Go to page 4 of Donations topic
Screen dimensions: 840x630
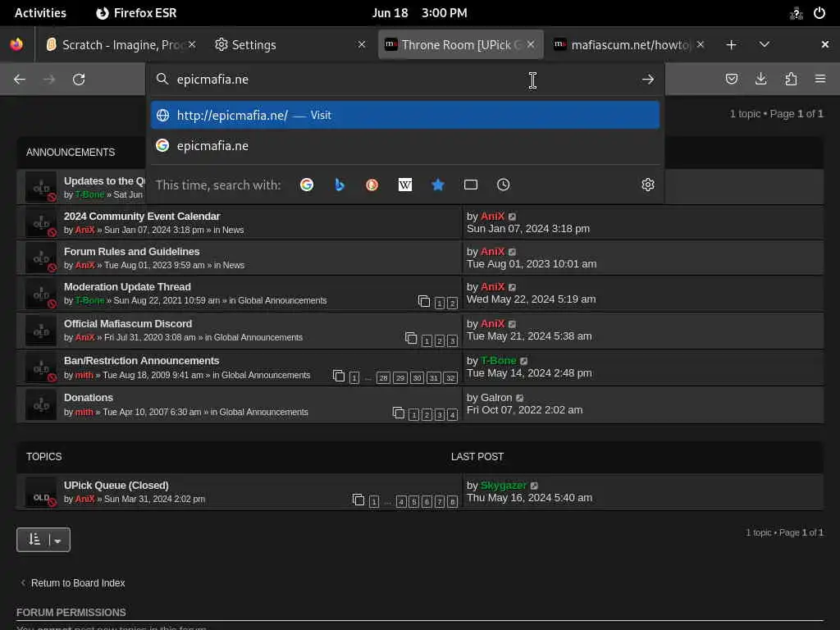pyautogui.click(x=452, y=415)
